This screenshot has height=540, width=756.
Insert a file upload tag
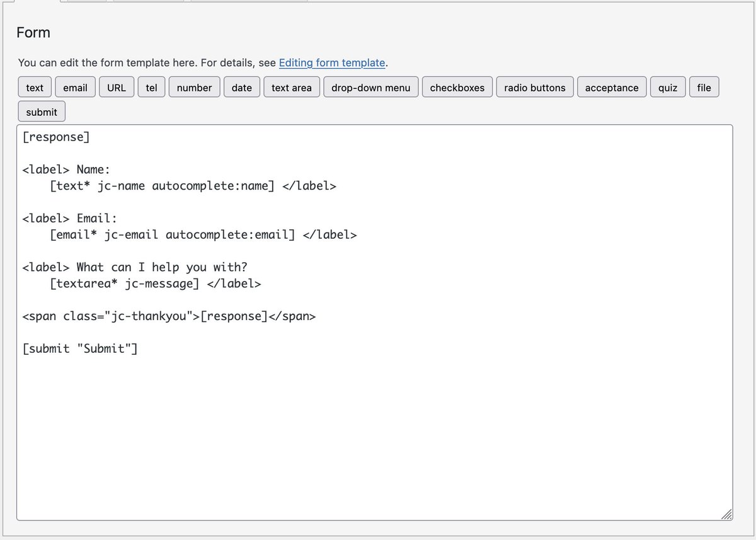tap(704, 88)
